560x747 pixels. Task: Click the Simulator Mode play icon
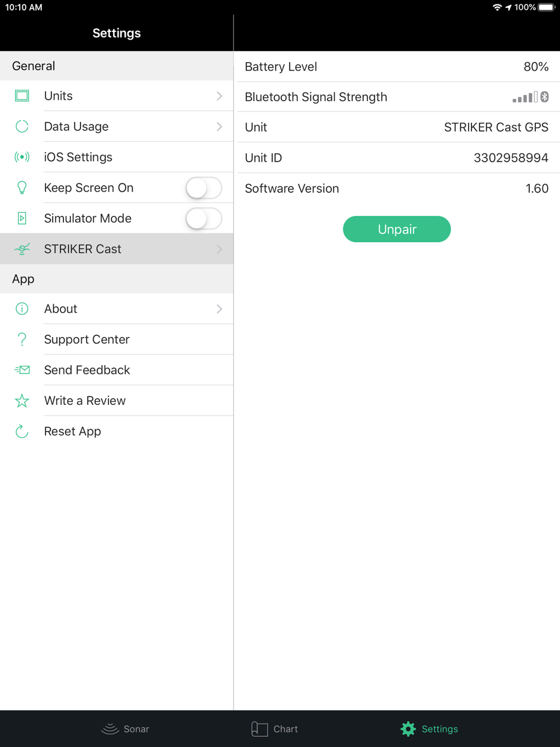(x=22, y=218)
